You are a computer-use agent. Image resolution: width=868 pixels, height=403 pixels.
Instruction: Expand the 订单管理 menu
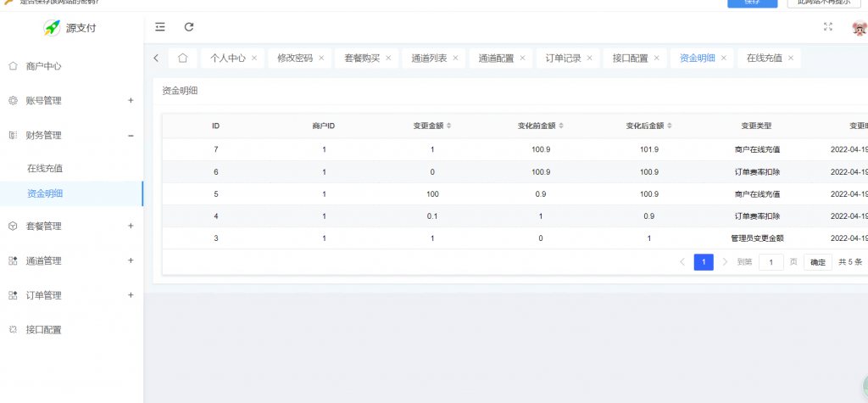coord(131,295)
